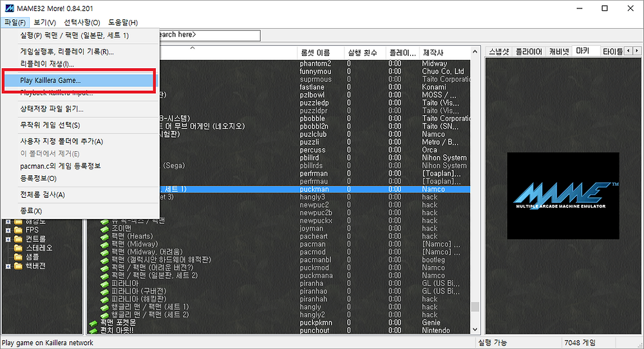The height and width of the screenshot is (349, 644).
Task: Click the green game icon beside 조이맨
Action: click(105, 229)
